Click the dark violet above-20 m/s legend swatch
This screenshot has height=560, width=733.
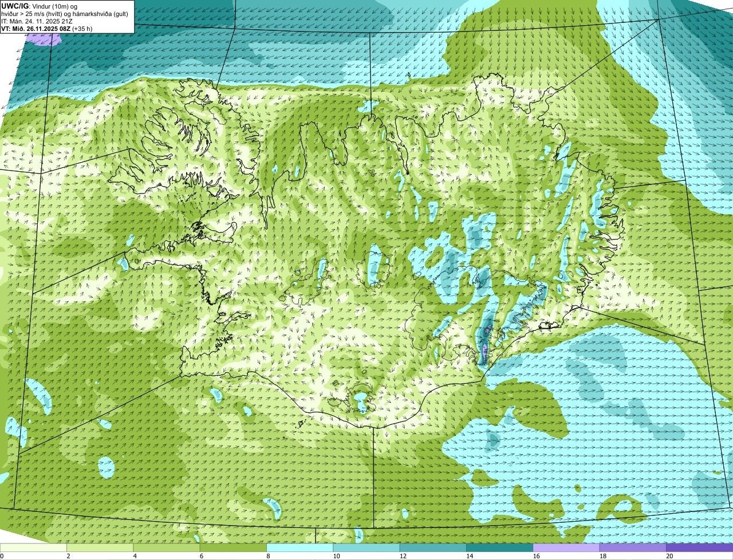tap(699, 547)
